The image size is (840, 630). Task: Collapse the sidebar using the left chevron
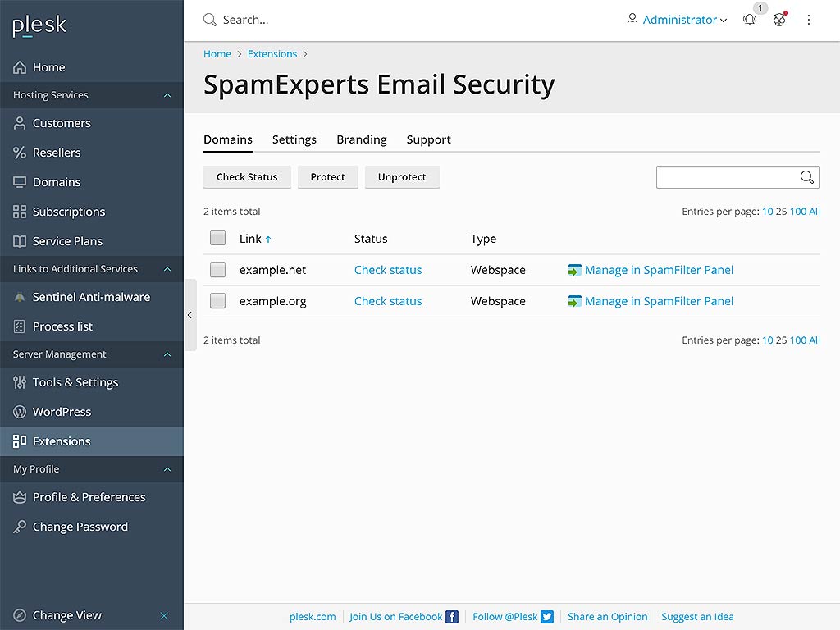tap(189, 314)
